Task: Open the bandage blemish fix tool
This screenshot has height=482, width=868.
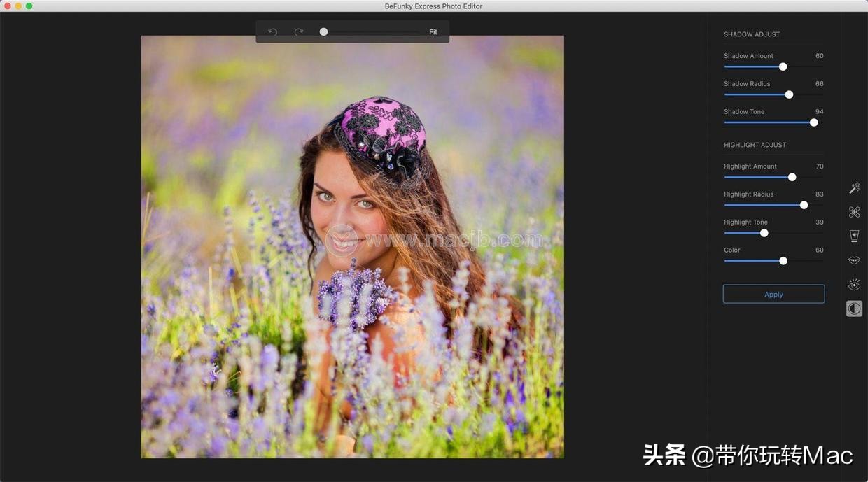Action: 854,212
